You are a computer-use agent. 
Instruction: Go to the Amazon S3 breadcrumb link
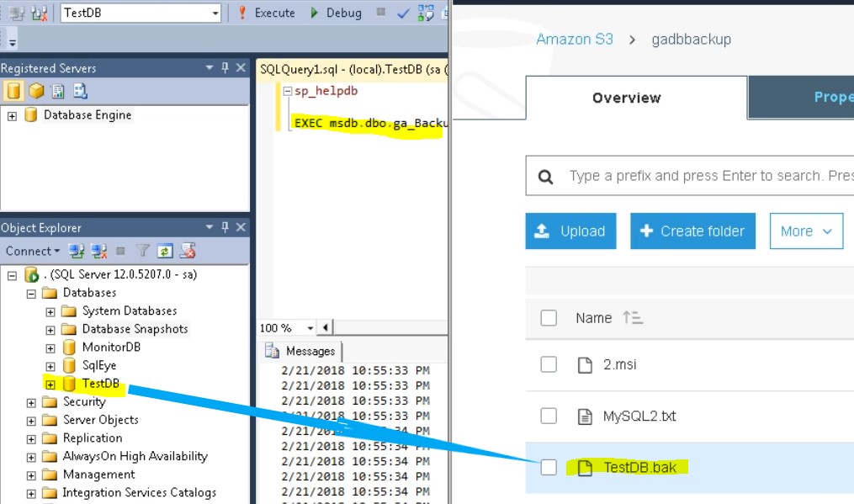click(x=575, y=40)
